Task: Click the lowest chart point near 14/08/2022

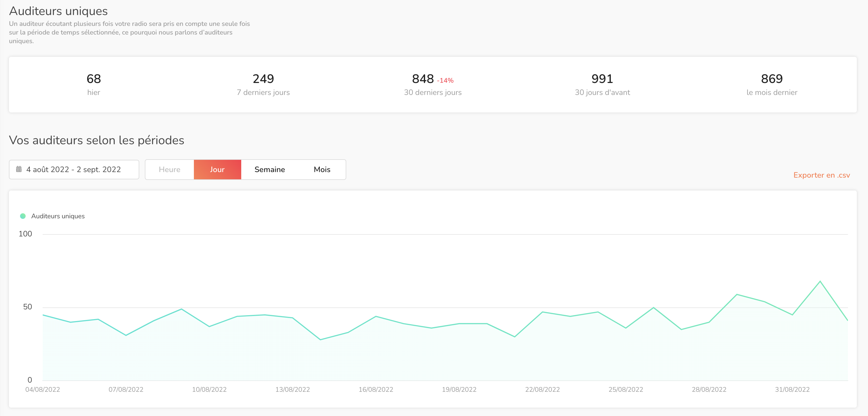Action: pyautogui.click(x=320, y=339)
